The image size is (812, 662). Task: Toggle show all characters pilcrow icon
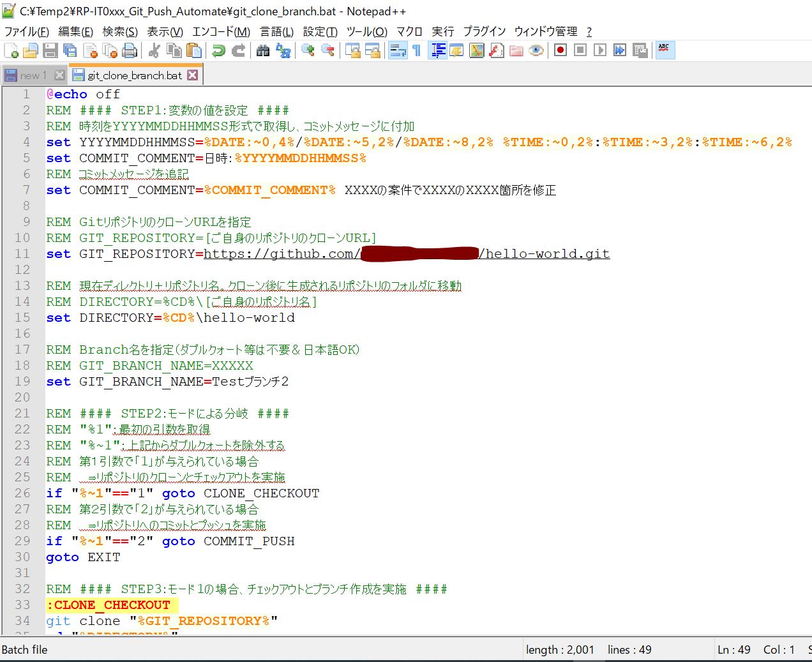point(417,50)
